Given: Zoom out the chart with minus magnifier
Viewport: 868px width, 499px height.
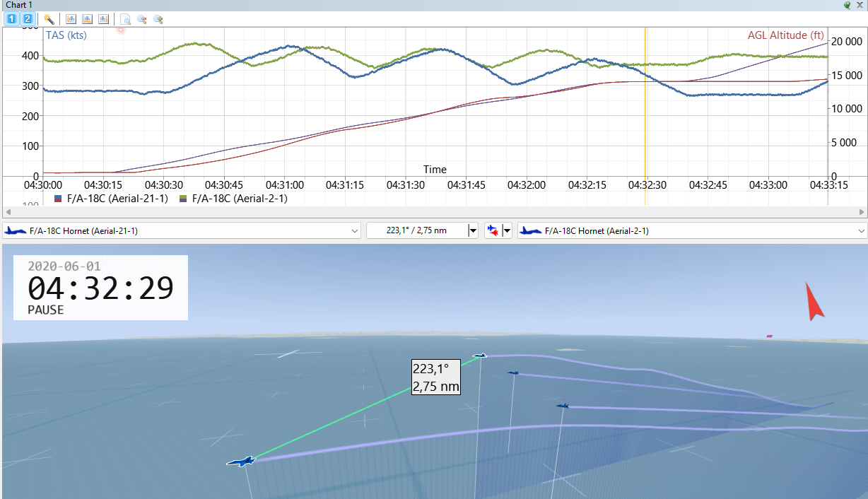Looking at the screenshot, I should (x=142, y=19).
